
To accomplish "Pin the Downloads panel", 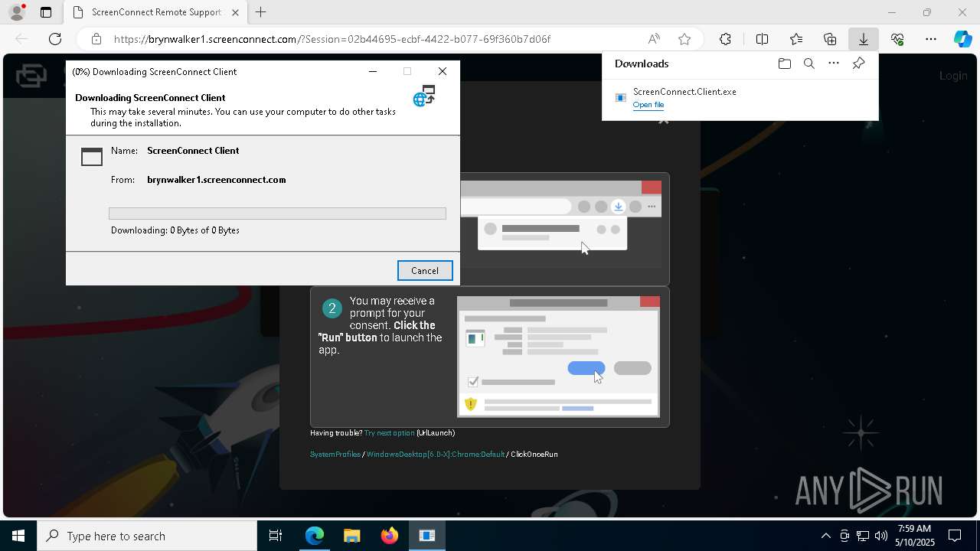I will pos(858,64).
